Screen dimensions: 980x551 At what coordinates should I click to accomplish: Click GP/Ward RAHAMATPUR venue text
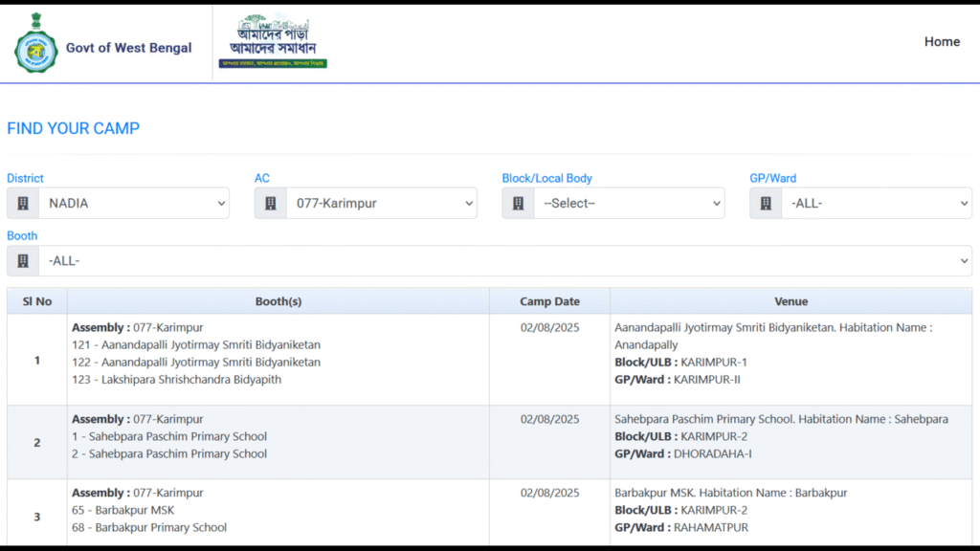coord(681,528)
